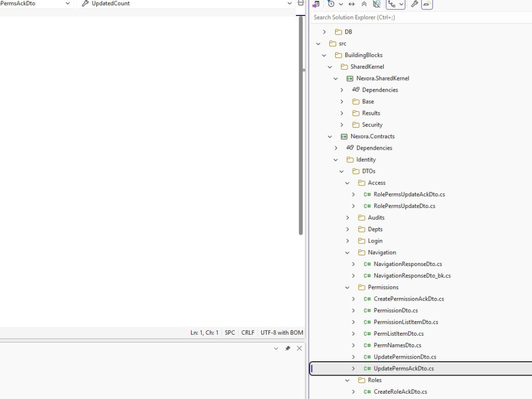Select PermNamesDto.cs file

tap(397, 345)
